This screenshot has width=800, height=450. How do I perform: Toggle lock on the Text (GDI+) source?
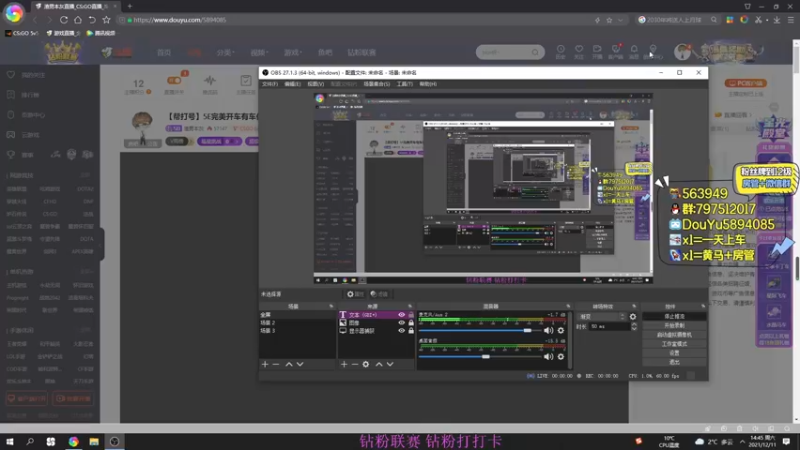(x=411, y=315)
